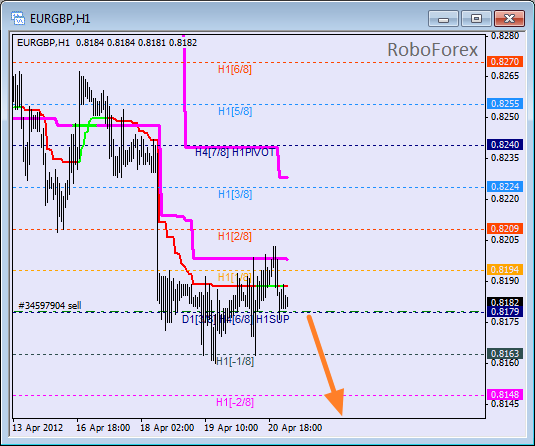Click the OHLC quote text 0.8184 0.8184 0.8181 0.8182

coord(136,43)
